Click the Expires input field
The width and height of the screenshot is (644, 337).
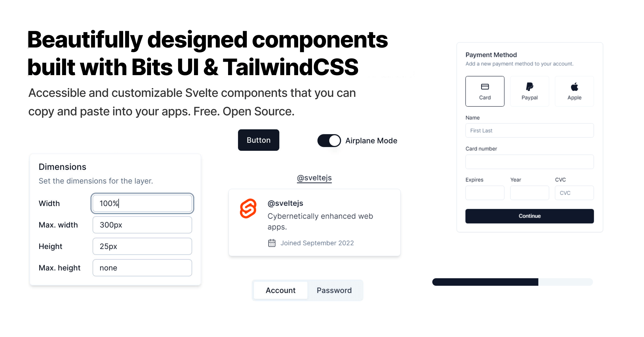[485, 193]
